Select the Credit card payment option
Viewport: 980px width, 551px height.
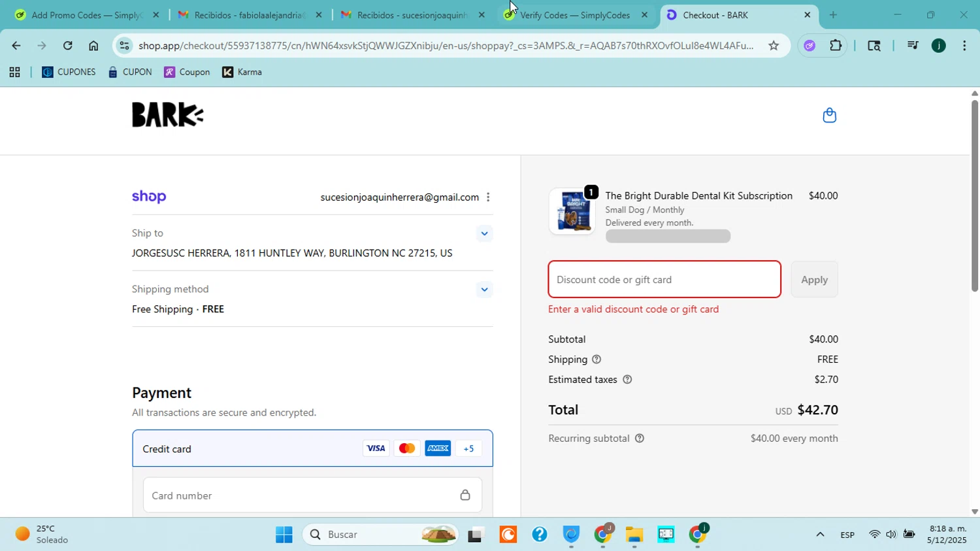pyautogui.click(x=312, y=448)
